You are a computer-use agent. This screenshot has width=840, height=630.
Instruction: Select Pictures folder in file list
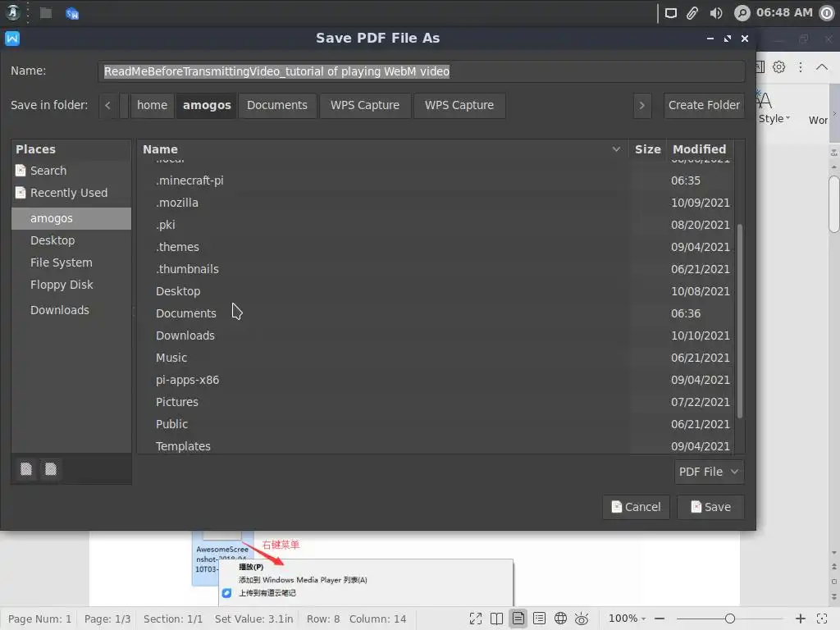click(436, 402)
